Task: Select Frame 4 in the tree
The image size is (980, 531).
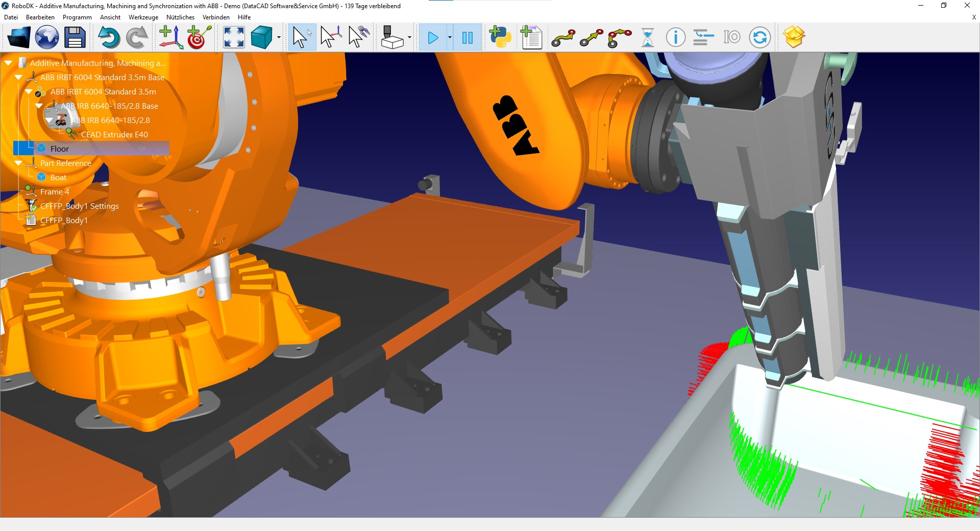Action: [55, 192]
